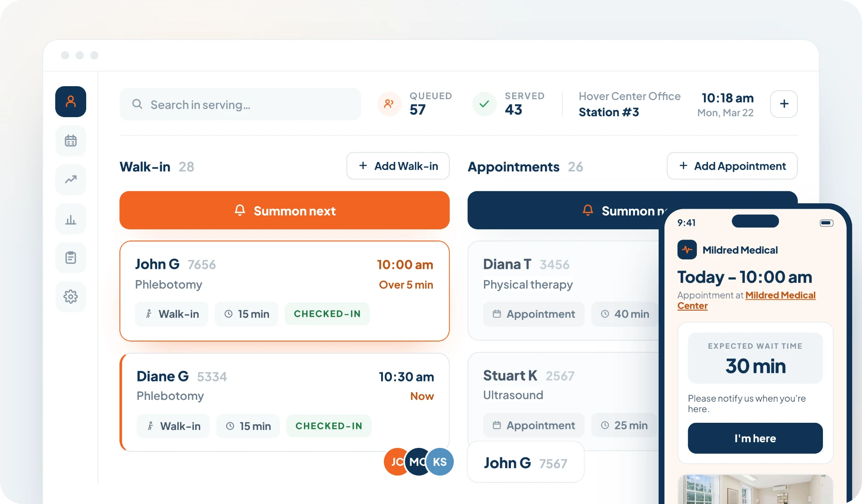Open Diana T 3456 appointment card
Image resolution: width=862 pixels, height=504 pixels.
coord(563,291)
